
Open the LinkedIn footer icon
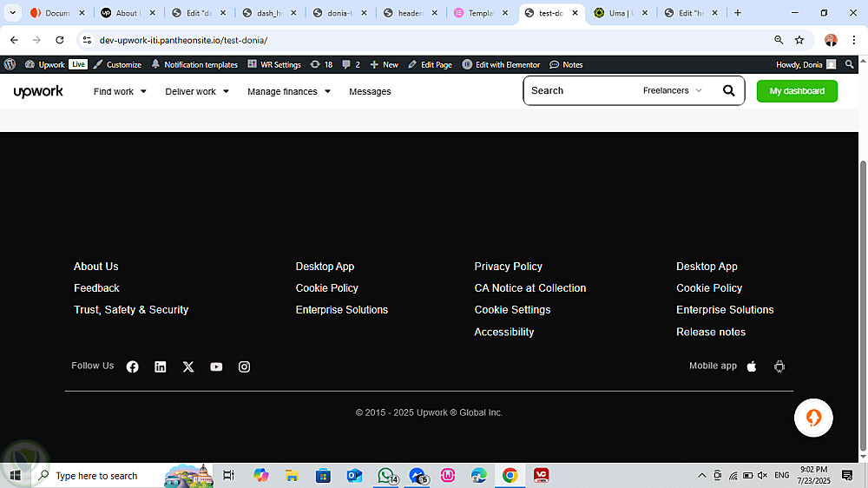tap(160, 366)
